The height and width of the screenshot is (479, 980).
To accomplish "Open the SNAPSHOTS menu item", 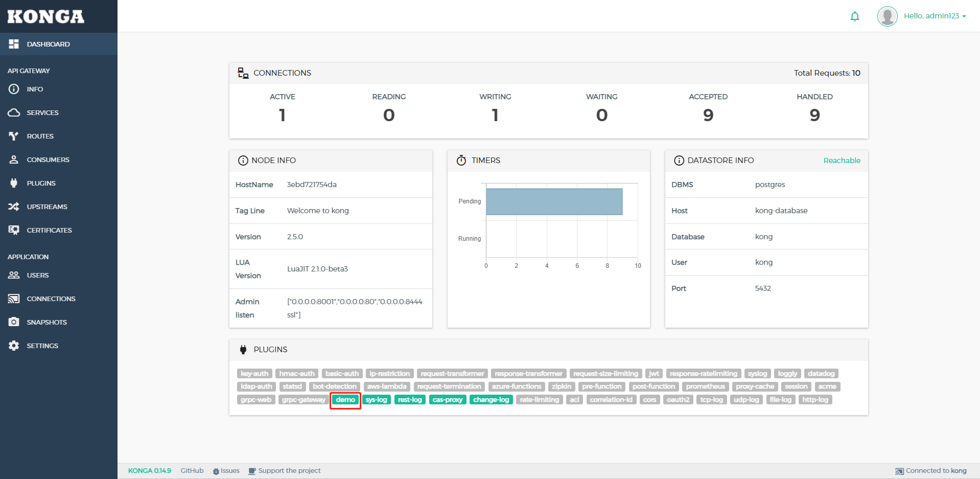I will (59, 322).
